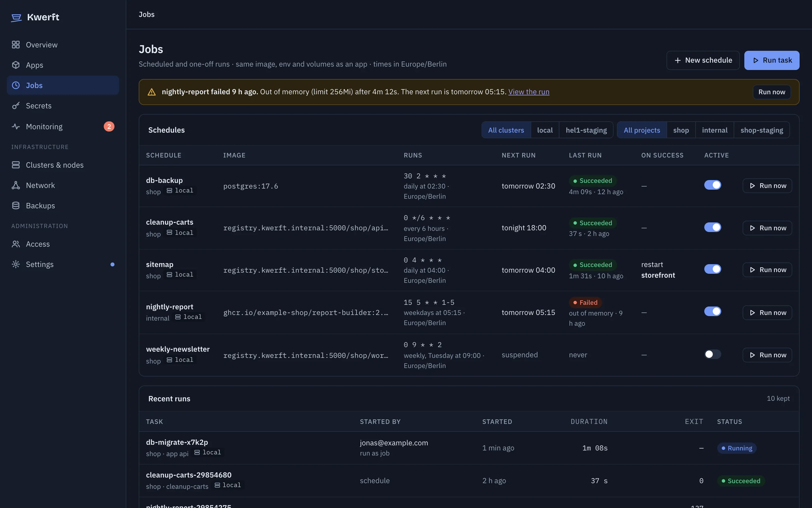The height and width of the screenshot is (508, 812).
Task: Click the Failed status badge for nightly-report
Action: (585, 302)
